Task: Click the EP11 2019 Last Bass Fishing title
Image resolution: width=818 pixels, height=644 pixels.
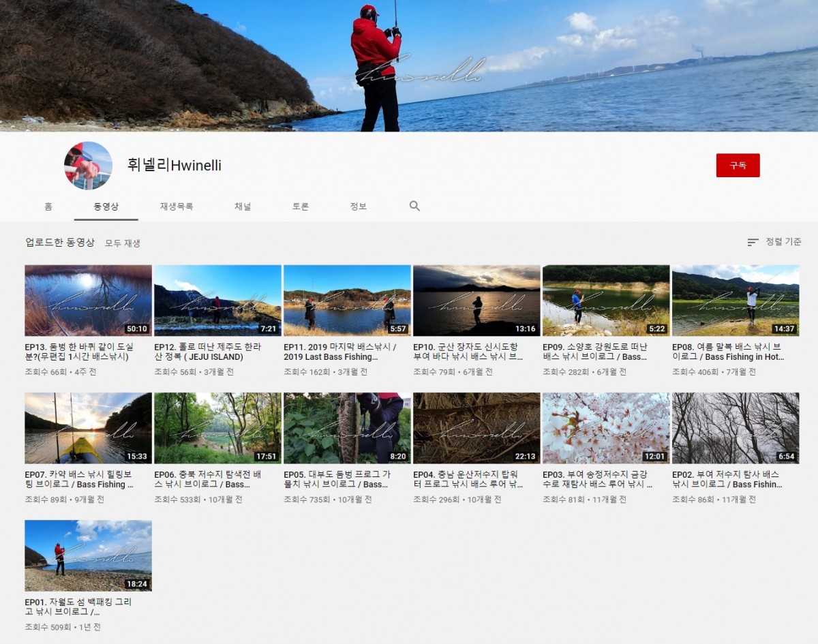Action: [339, 352]
